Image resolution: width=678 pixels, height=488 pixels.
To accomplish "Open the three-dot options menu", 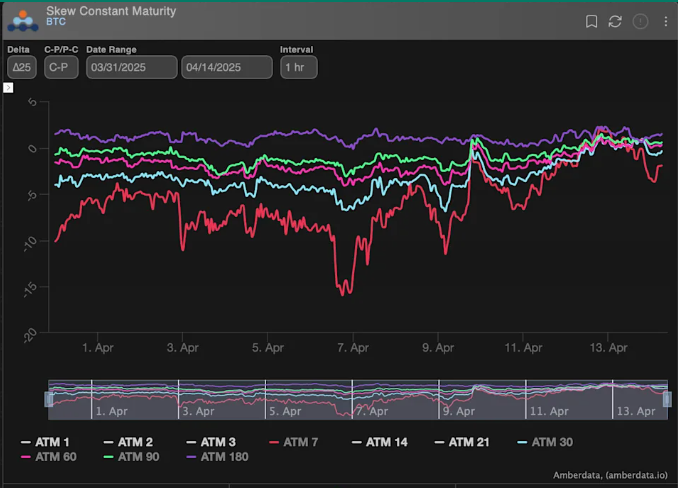I will (666, 21).
